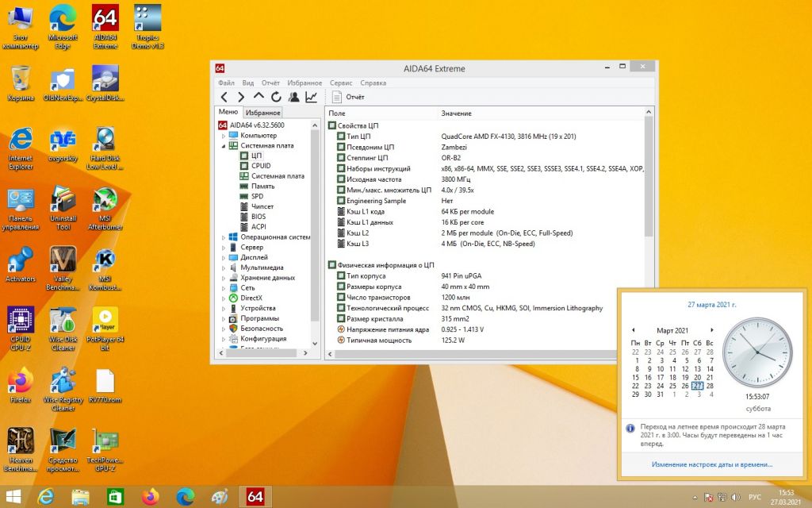The width and height of the screenshot is (812, 508).
Task: Open the Вид menu
Action: click(x=248, y=83)
